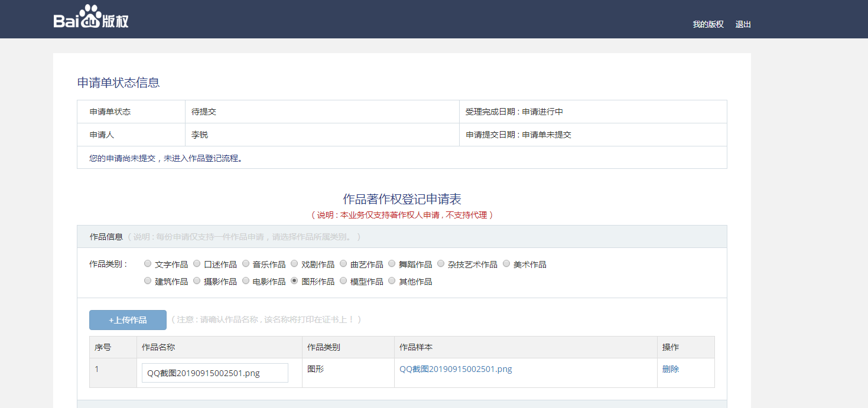Choose 杂技艺术作品 as the category
This screenshot has width=868, height=408.
(441, 263)
